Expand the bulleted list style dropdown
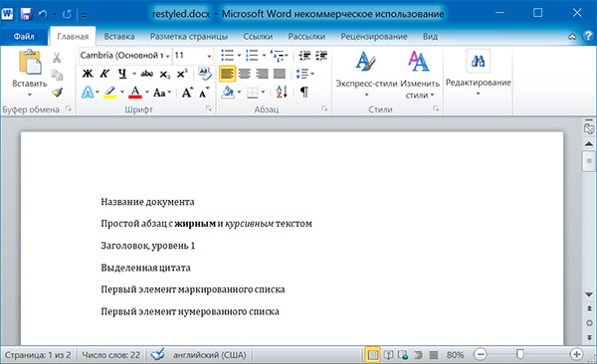597x364 pixels. click(x=239, y=56)
